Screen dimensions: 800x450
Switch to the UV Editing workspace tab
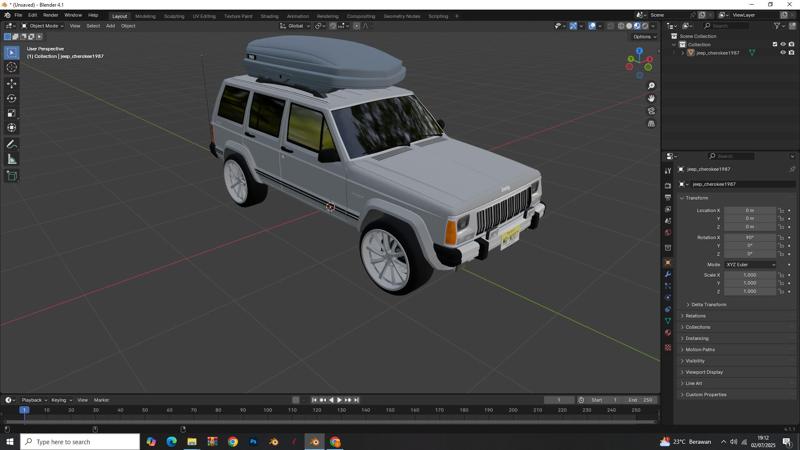204,16
